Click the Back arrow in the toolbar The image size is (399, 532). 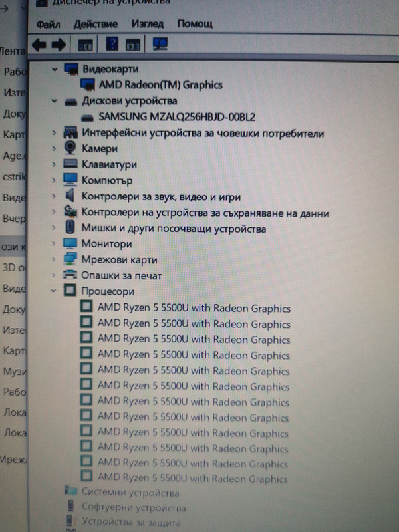click(39, 45)
